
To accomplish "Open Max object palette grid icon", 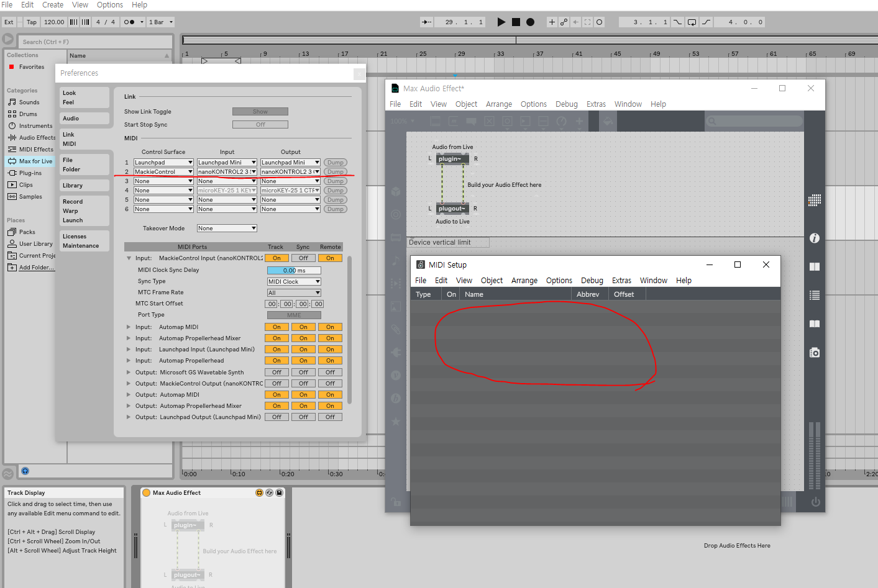I will (815, 200).
